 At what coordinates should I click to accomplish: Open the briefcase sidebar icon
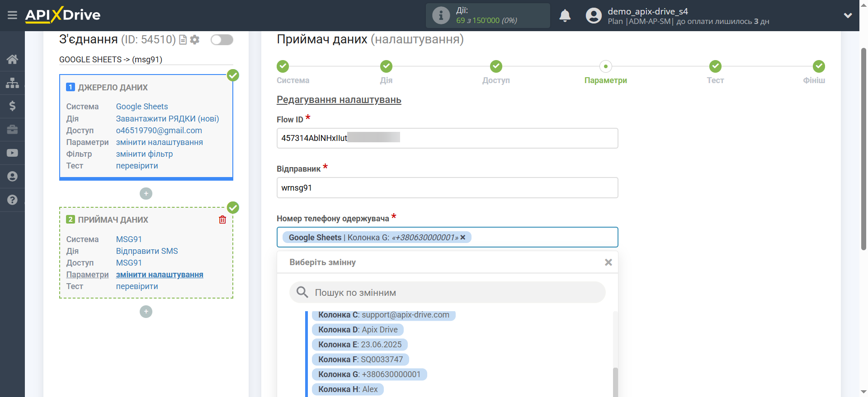pos(12,130)
